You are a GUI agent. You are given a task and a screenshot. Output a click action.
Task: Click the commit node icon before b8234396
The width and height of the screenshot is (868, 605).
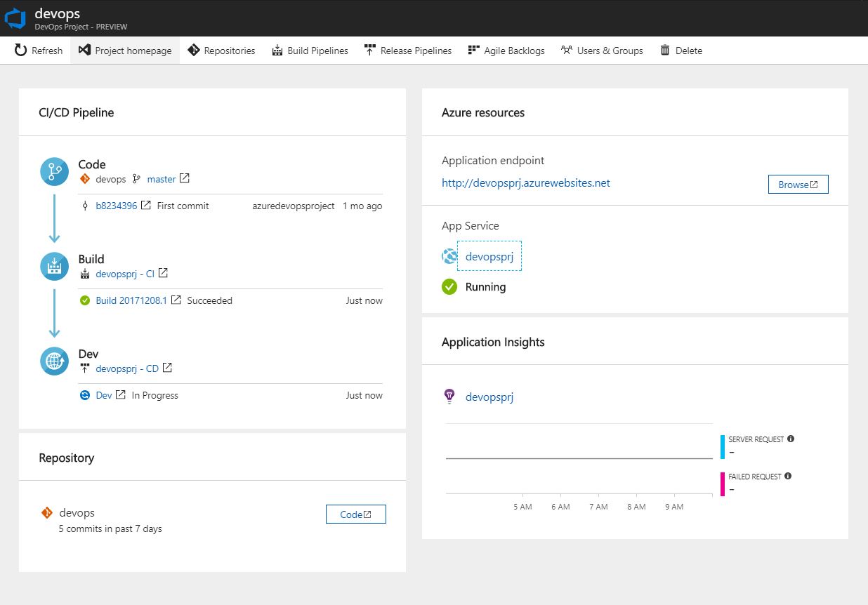(x=85, y=206)
